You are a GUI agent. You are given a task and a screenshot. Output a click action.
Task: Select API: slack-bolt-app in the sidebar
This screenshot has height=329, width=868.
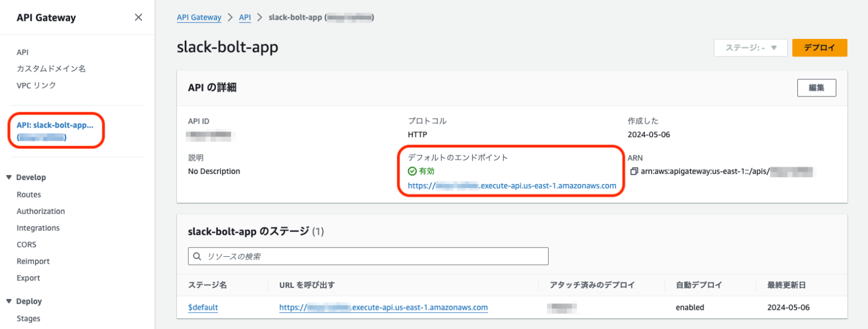tap(55, 125)
